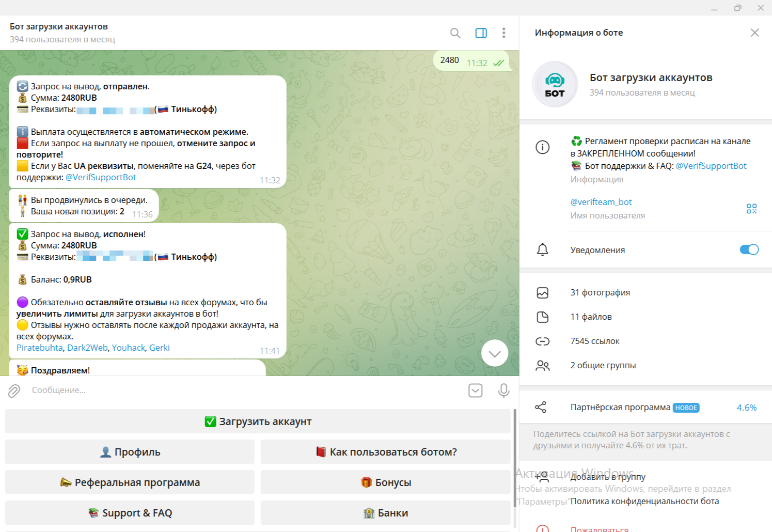772x532 pixels.
Task: Click the microphone voice message icon
Action: tap(503, 390)
